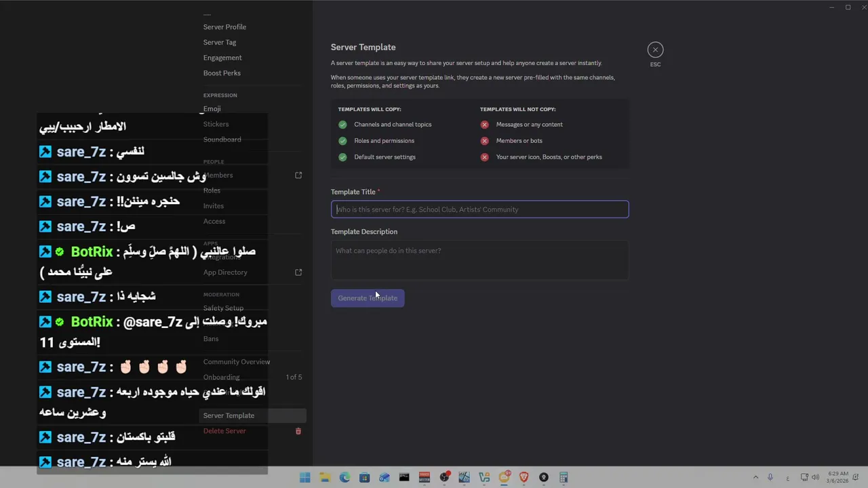Go to Engagement settings
The height and width of the screenshot is (488, 868).
point(222,58)
